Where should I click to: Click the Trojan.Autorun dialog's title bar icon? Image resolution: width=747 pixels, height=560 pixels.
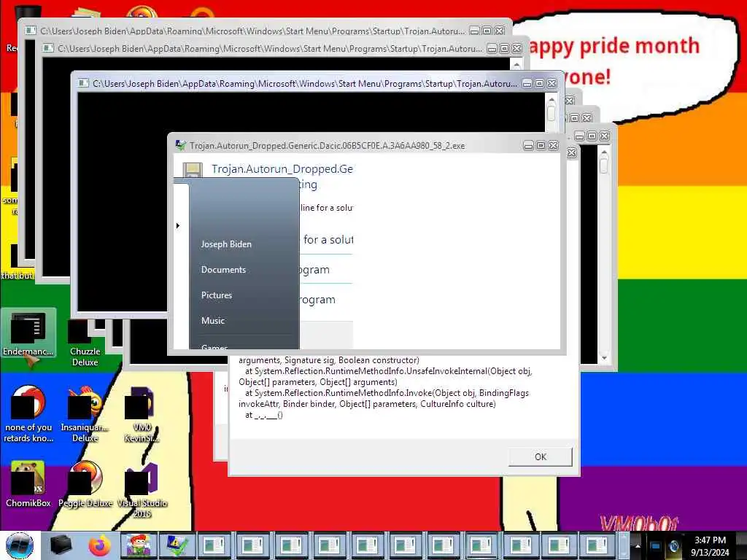coord(181,146)
